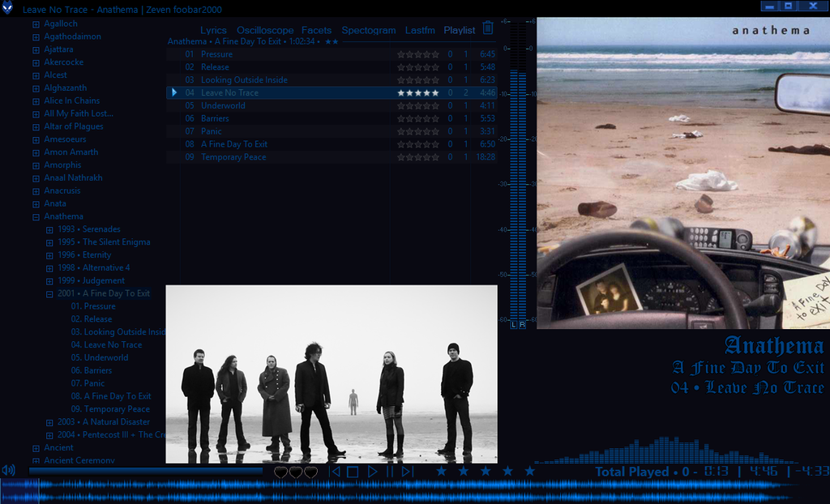This screenshot has width=830, height=504.
Task: Rate track four stars in bottom bar
Action: coord(507,471)
